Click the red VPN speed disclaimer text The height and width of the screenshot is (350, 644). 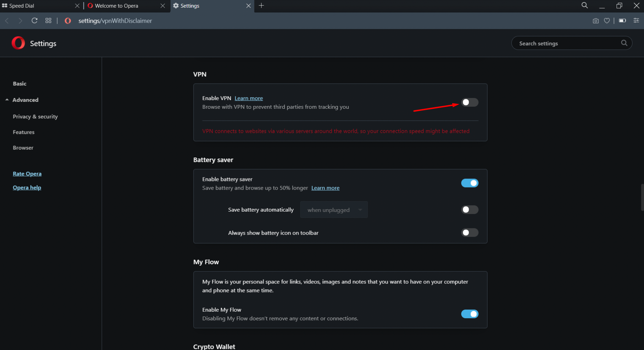(336, 131)
